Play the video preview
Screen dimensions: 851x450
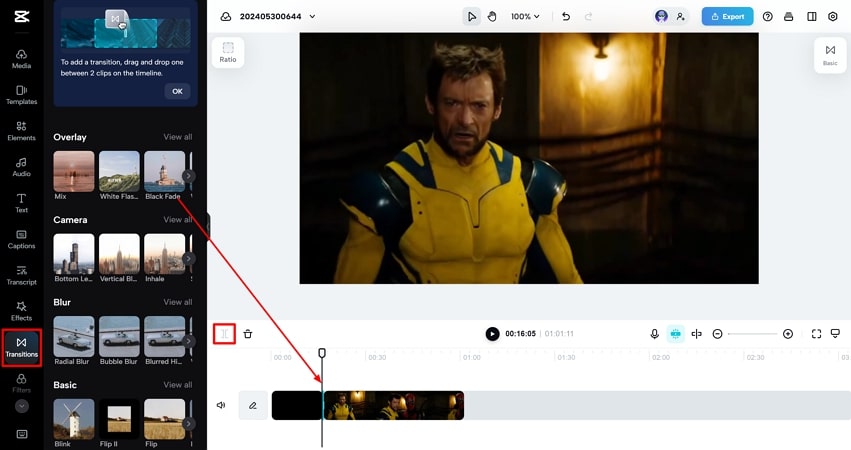pos(492,334)
